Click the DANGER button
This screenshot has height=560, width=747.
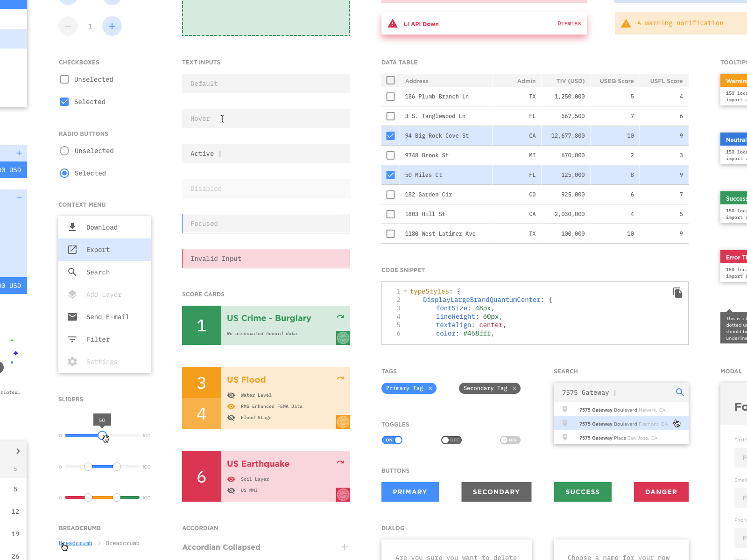pyautogui.click(x=661, y=492)
